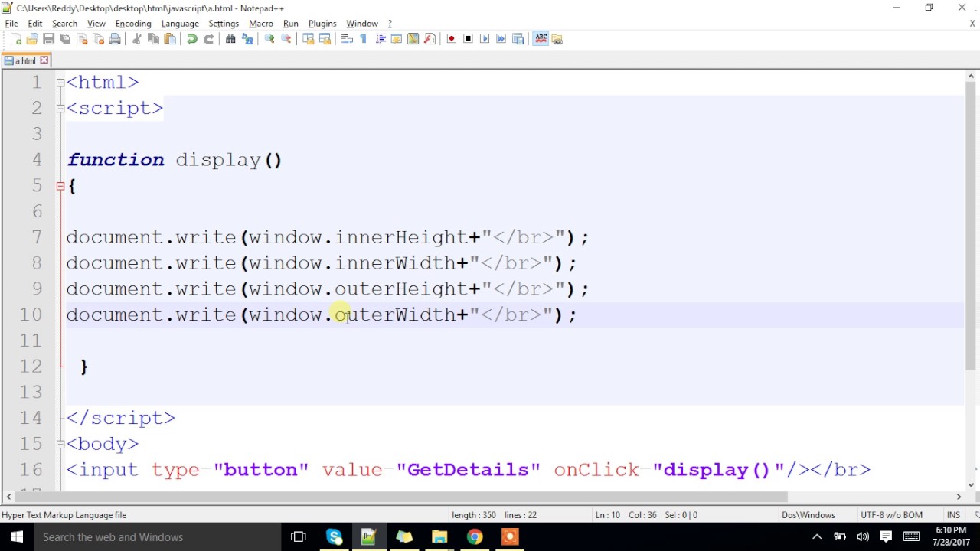This screenshot has height=551, width=980.
Task: Select the a.html document tab
Action: (x=26, y=60)
